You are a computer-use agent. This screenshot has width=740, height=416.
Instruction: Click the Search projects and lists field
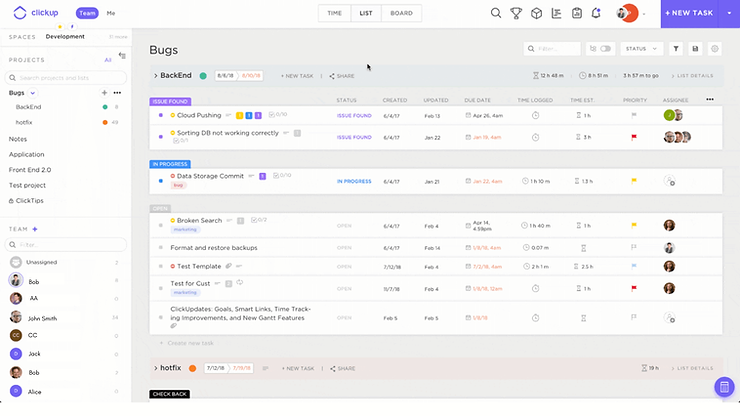pos(66,78)
